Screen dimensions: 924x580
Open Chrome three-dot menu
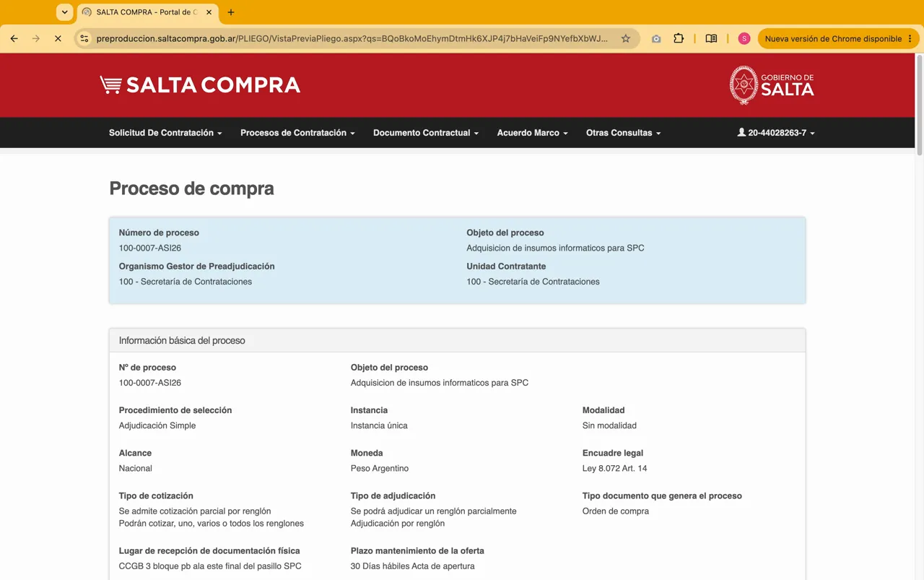910,38
